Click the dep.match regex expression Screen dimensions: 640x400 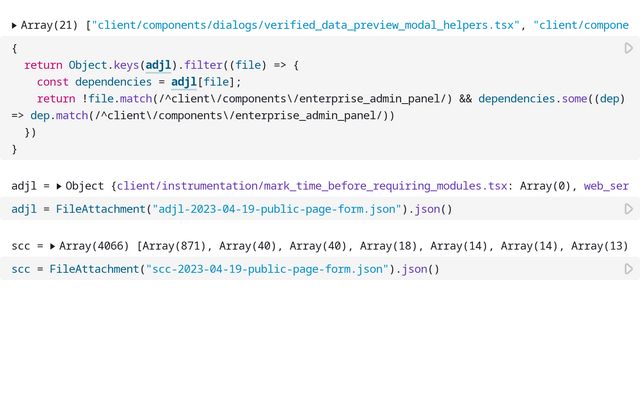(210, 116)
